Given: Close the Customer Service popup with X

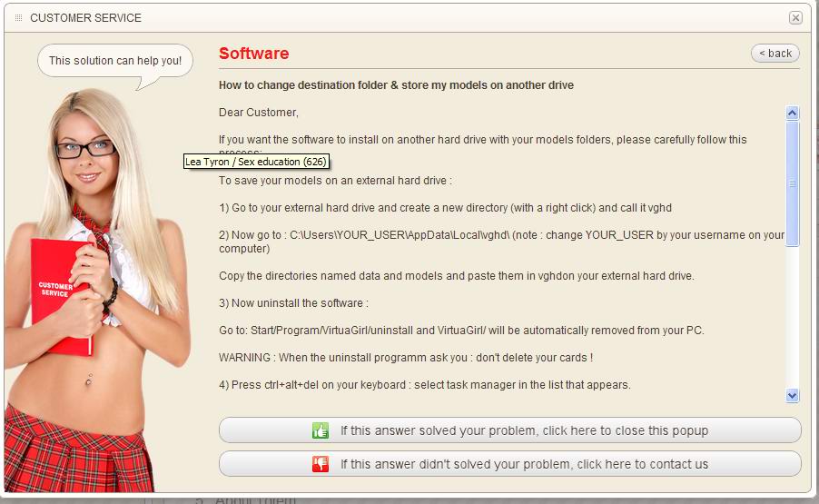Looking at the screenshot, I should coord(795,18).
